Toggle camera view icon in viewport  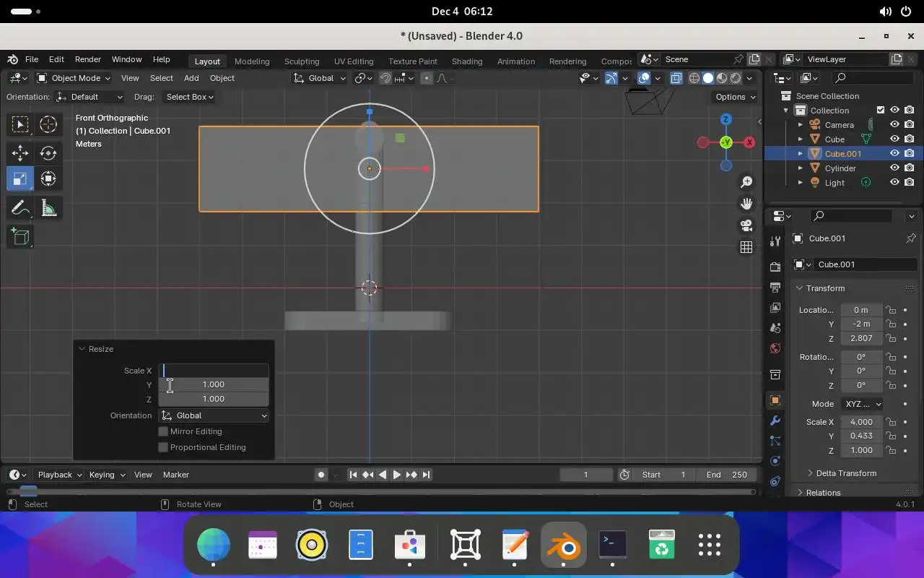(746, 225)
